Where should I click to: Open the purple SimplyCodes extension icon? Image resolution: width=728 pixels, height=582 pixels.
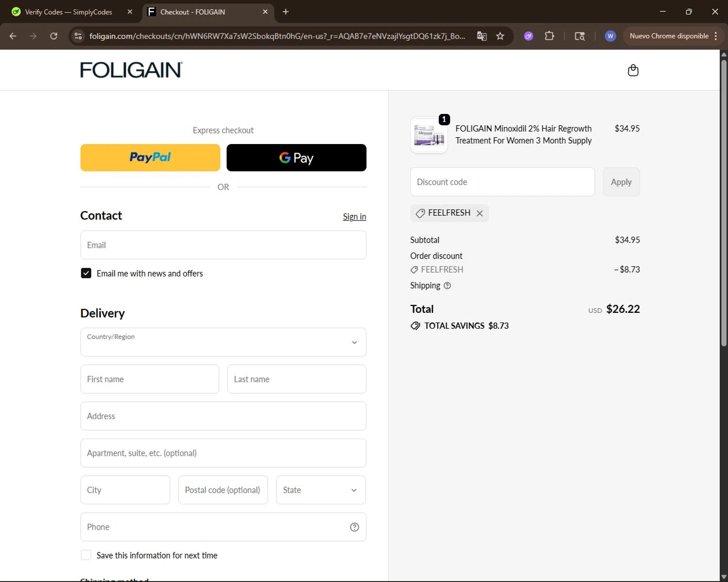[x=529, y=36]
